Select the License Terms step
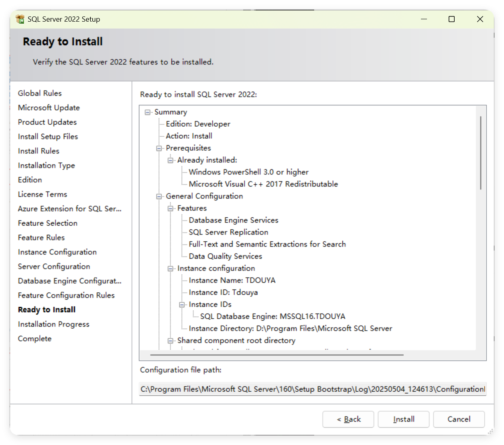504x445 pixels. pyautogui.click(x=43, y=194)
